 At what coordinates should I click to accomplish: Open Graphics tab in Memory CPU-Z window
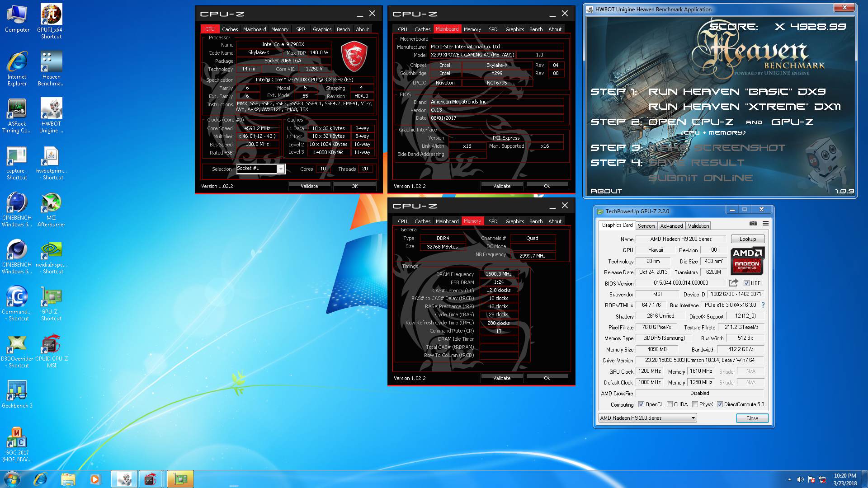514,221
